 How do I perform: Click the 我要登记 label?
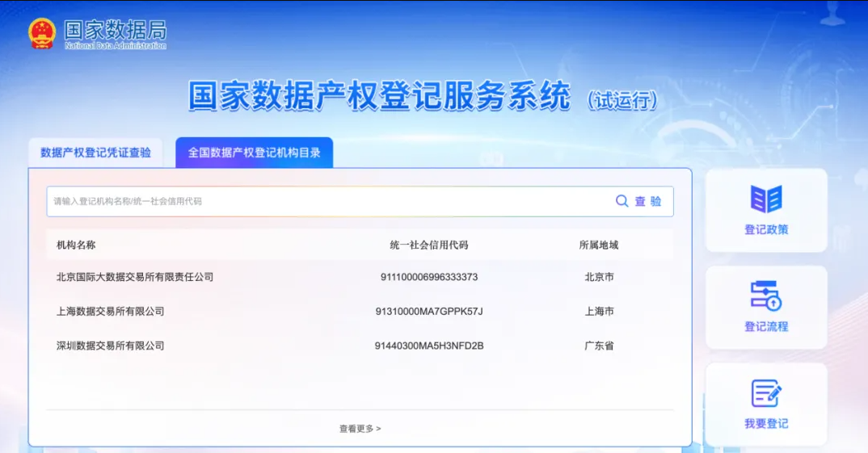766,424
